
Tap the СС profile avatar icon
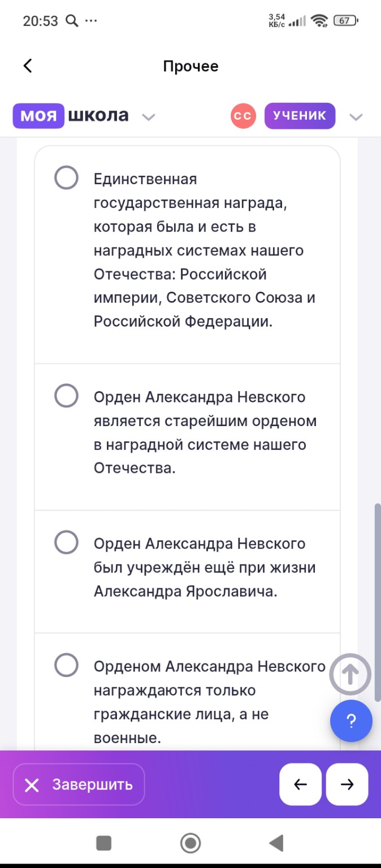(242, 115)
